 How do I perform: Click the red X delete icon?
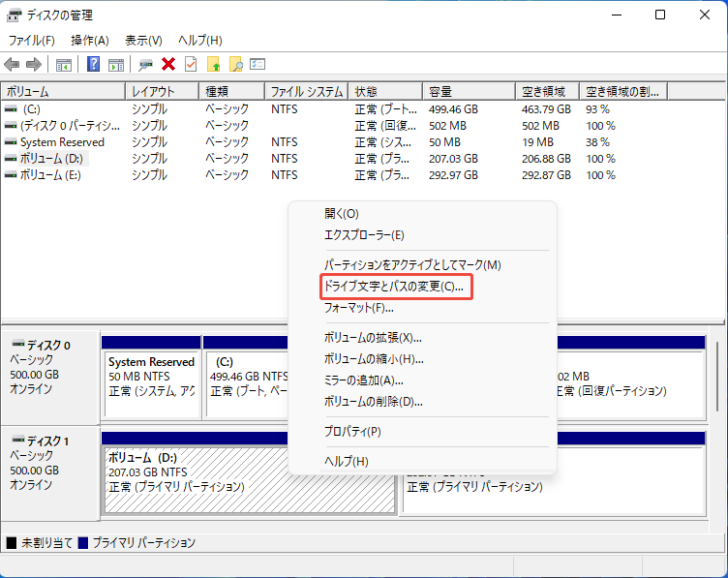(x=168, y=64)
